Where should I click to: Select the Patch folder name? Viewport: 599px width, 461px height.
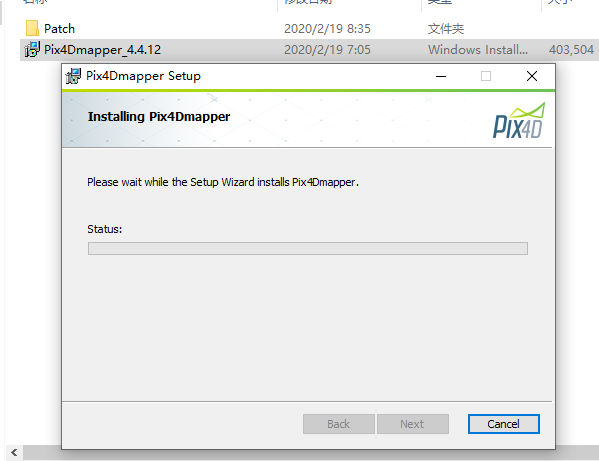pos(59,29)
